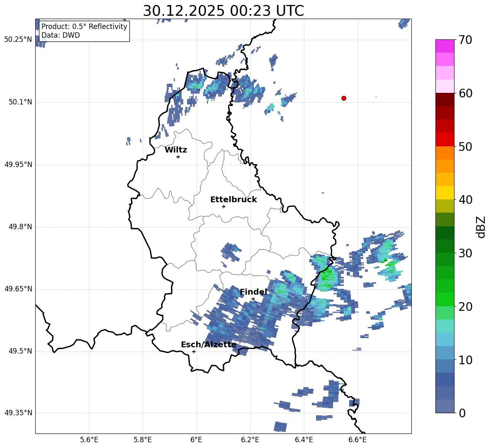Screen dimensions: 491x448
Task: Select the Findel city label
Action: (x=254, y=292)
